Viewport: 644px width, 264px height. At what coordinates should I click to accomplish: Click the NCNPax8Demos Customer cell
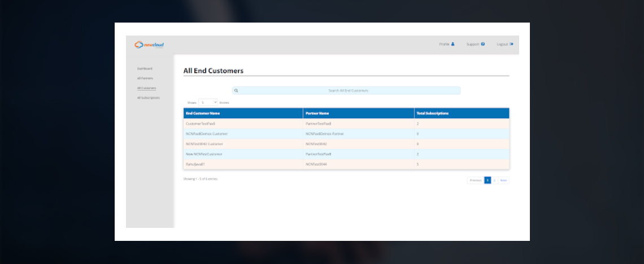243,134
